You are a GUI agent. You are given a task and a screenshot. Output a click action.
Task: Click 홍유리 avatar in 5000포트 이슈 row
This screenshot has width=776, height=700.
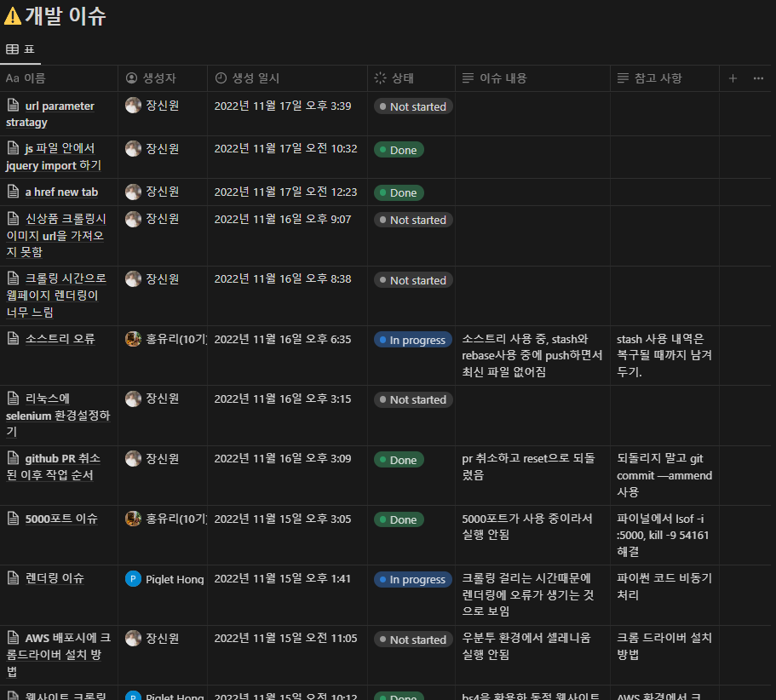133,519
